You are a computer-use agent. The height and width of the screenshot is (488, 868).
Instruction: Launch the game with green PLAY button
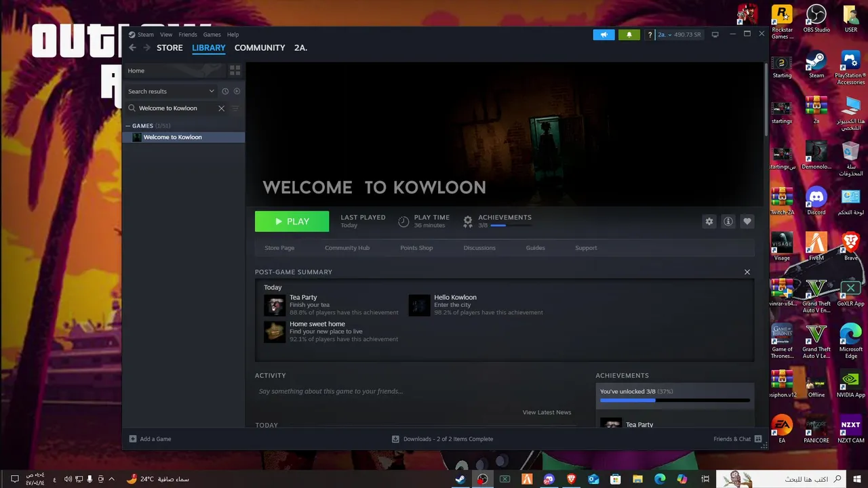[x=292, y=221]
